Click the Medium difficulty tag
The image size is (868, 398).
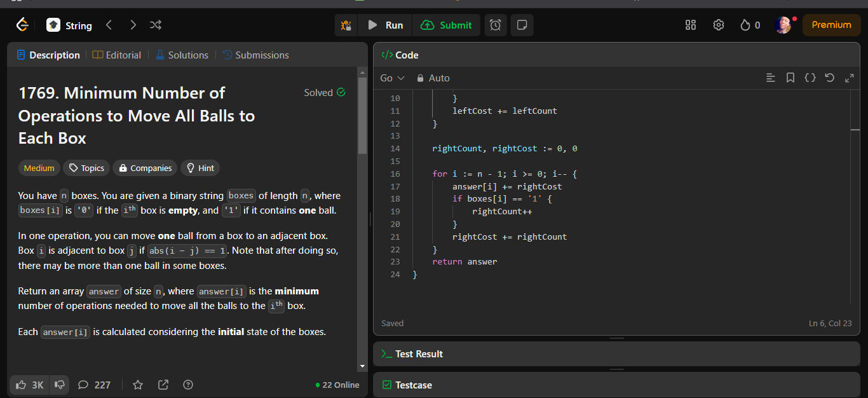point(39,168)
